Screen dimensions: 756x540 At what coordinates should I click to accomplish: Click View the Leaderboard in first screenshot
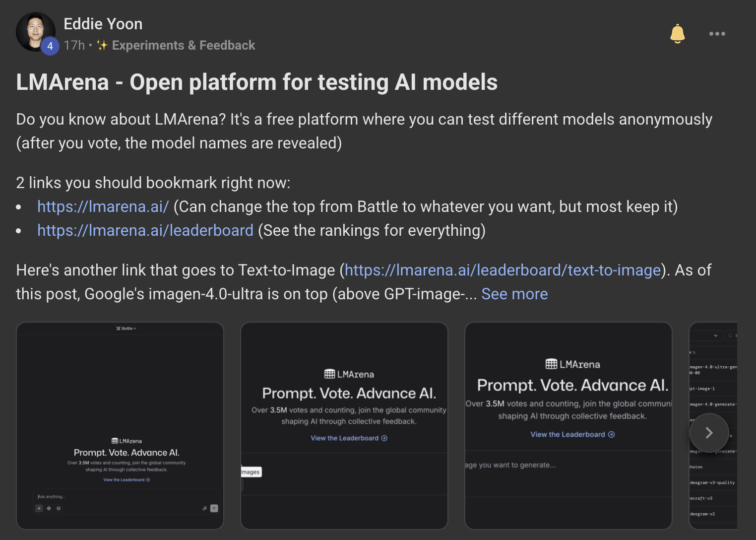tap(126, 480)
